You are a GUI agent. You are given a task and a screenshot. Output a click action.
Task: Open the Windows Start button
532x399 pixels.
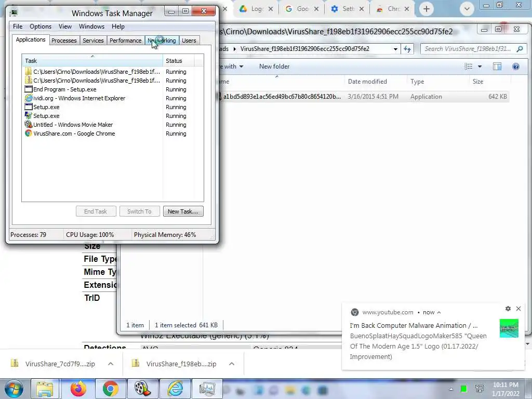pyautogui.click(x=14, y=389)
